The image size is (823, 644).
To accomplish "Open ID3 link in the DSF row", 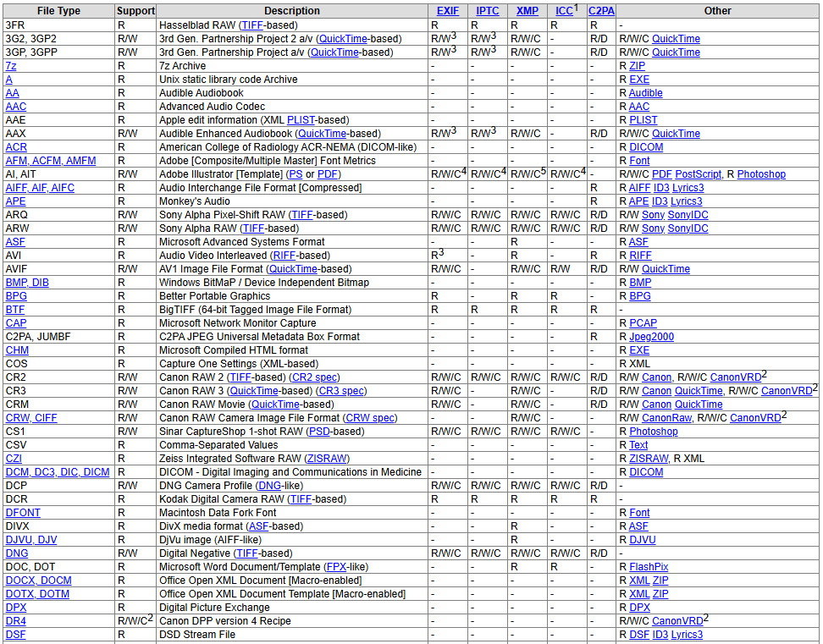I will point(660,635).
